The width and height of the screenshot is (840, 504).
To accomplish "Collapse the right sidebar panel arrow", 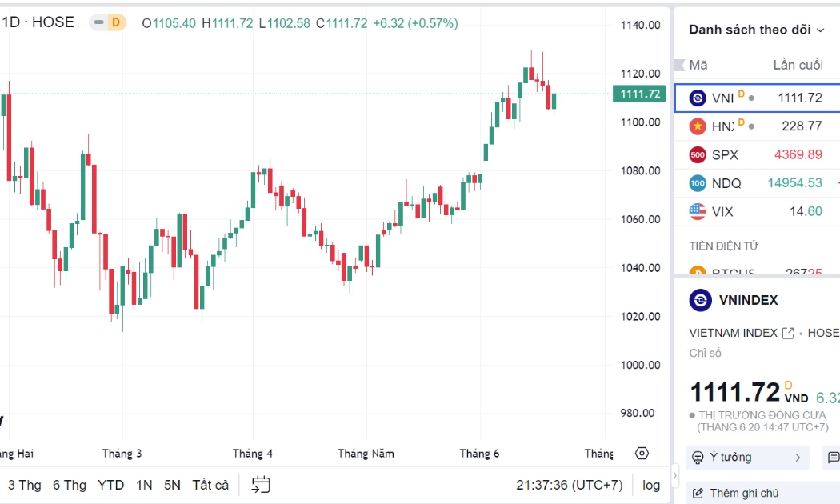I will pos(674,475).
